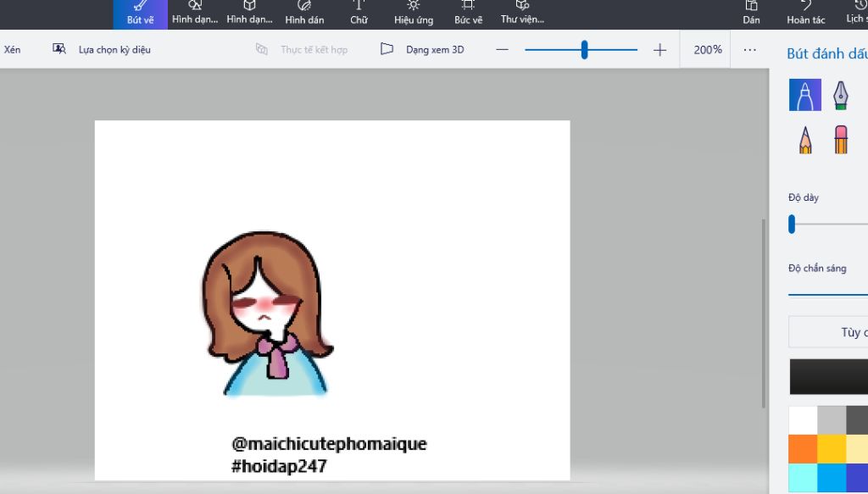Viewport: 868px width, 494px height.
Task: Click the zoom slider handle
Action: pos(585,50)
